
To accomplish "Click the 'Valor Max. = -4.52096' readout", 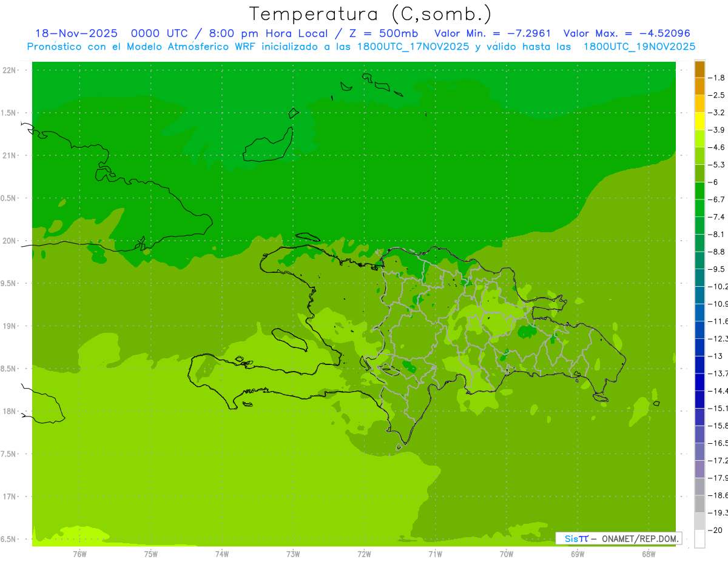I will tap(627, 34).
